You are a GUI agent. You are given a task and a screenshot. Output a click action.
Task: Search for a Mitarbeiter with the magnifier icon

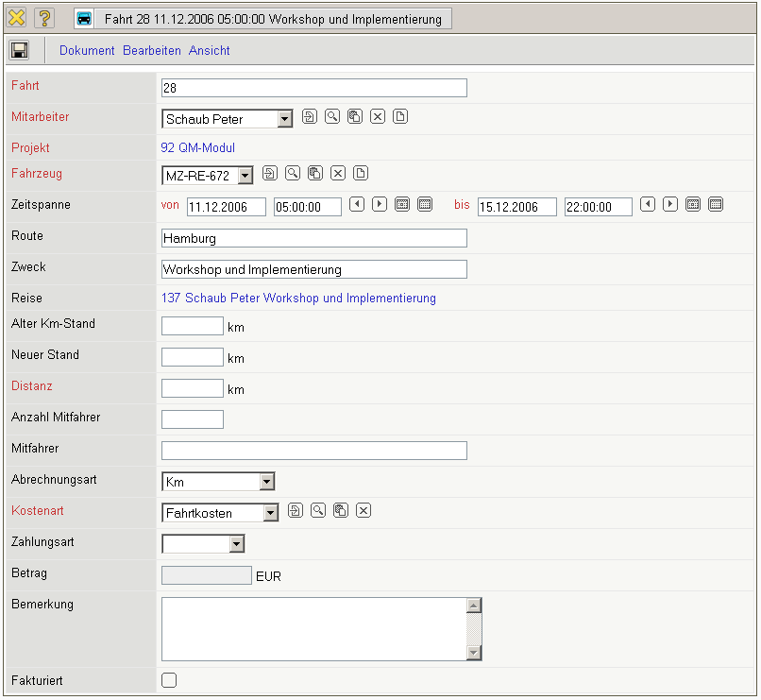[x=332, y=117]
